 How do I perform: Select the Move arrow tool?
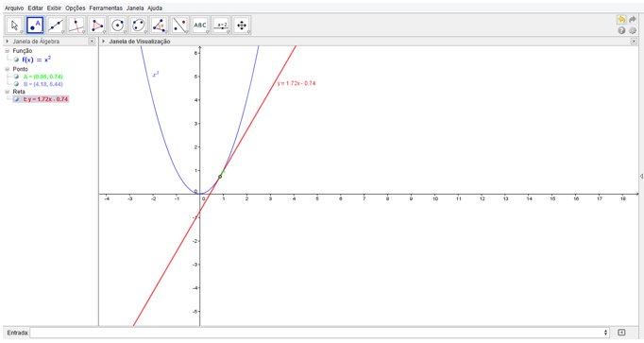coord(15,26)
